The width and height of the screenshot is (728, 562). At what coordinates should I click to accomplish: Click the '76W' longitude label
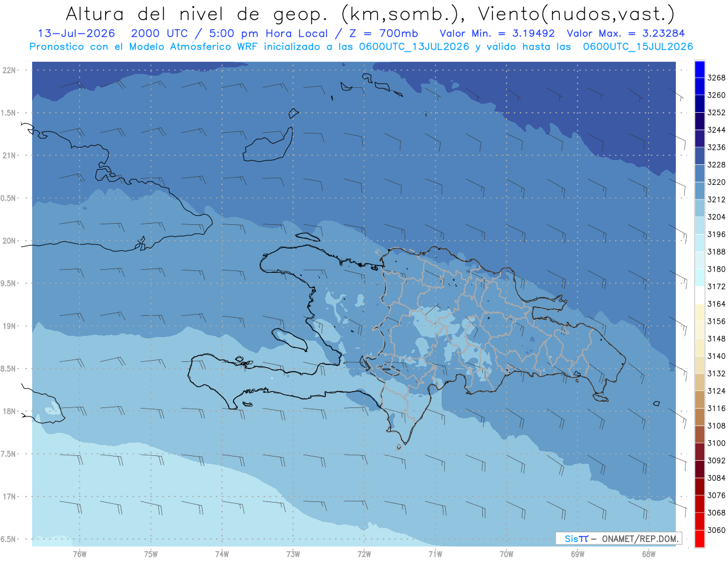click(79, 554)
